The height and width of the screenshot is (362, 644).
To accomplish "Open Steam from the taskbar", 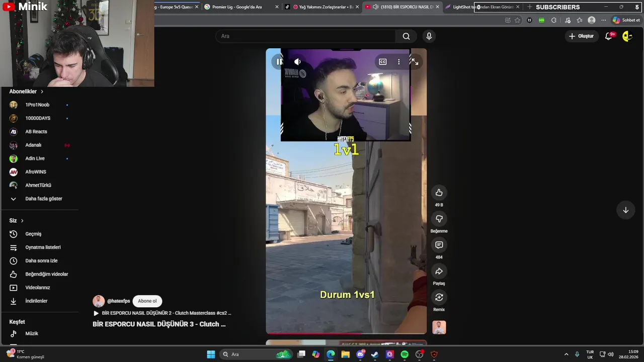I will click(x=375, y=354).
